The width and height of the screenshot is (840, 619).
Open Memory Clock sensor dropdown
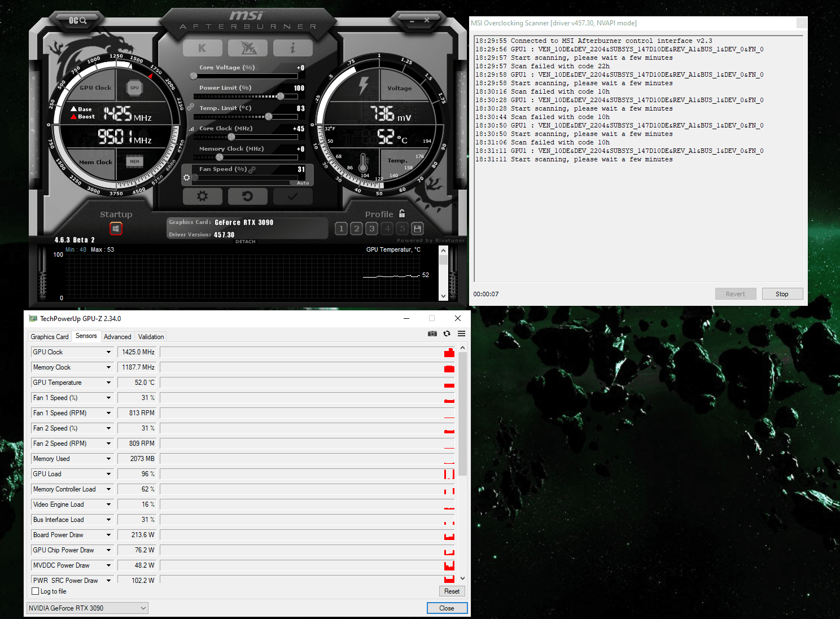(109, 367)
